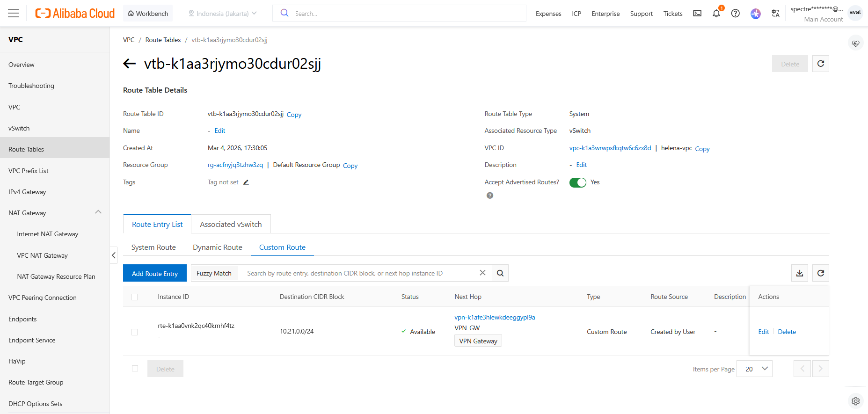Click the help question mark icon
This screenshot has height=414, width=868.
click(735, 14)
